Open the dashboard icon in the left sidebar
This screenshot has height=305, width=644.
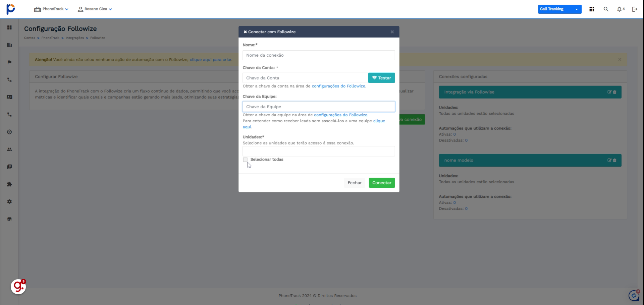point(9,27)
